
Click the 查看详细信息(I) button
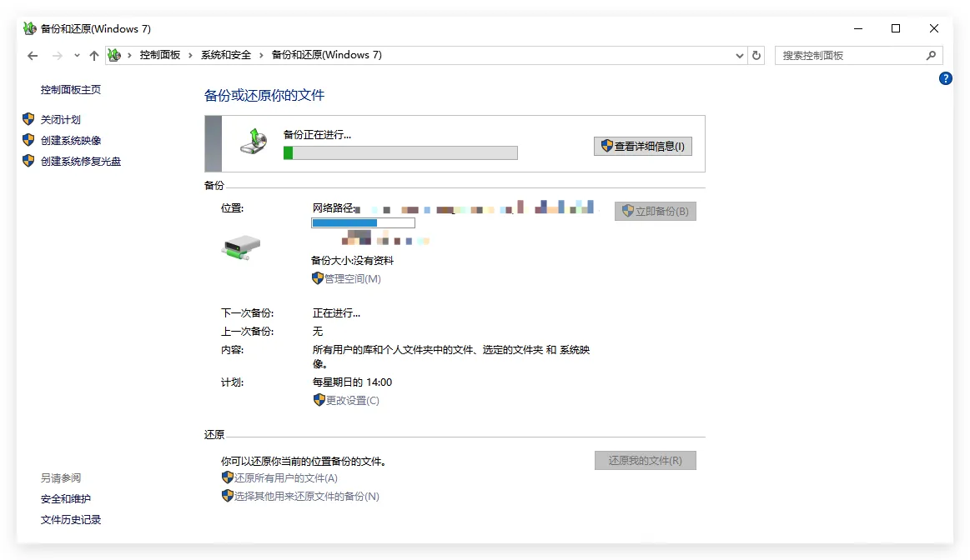point(642,146)
